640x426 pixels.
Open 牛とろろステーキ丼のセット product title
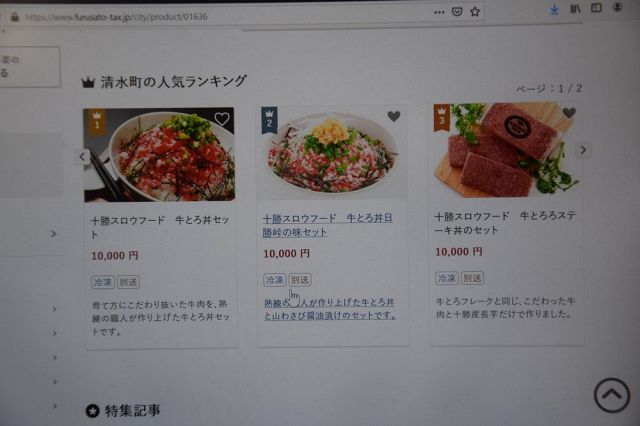tap(504, 223)
